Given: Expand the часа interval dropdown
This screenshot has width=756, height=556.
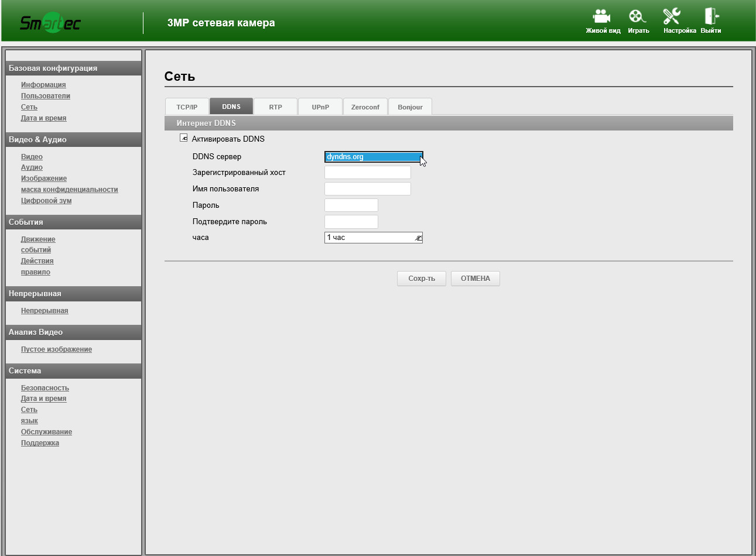Looking at the screenshot, I should tap(374, 238).
